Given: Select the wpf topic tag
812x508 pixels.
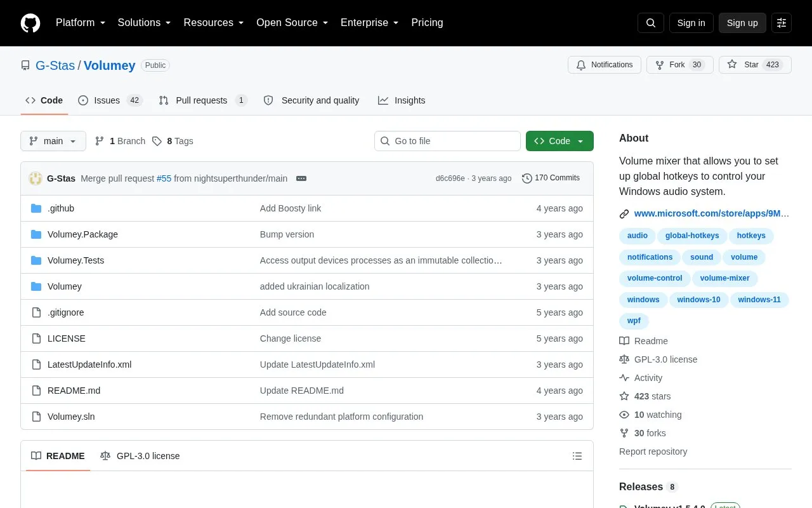Looking at the screenshot, I should [x=634, y=321].
